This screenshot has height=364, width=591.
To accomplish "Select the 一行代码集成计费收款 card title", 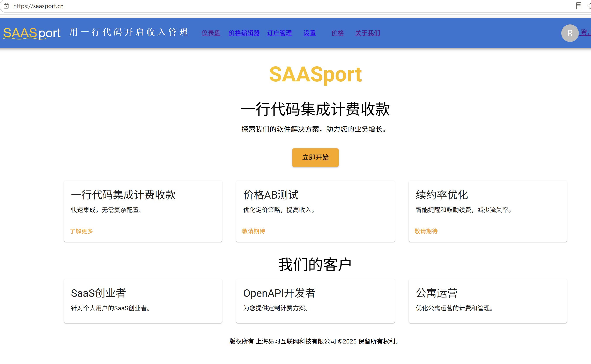I will (123, 194).
